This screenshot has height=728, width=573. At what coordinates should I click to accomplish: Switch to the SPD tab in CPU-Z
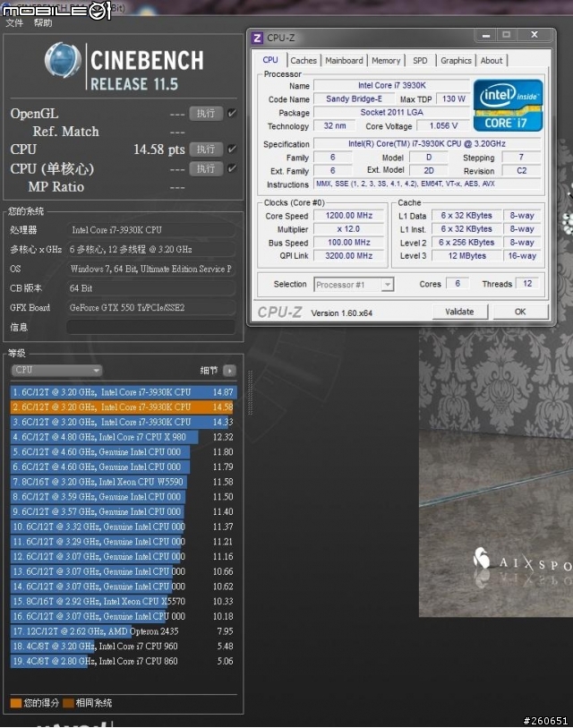pos(420,60)
